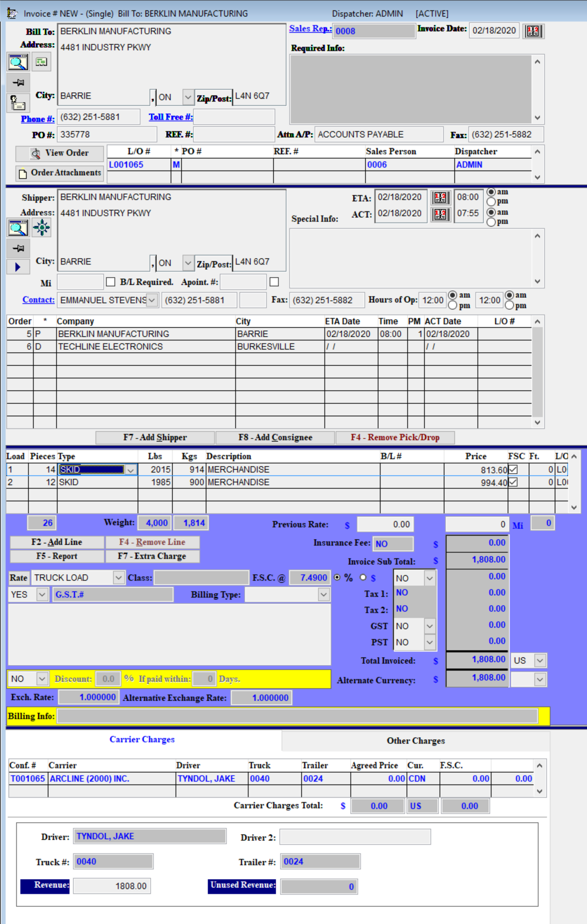Open the YES dropdown beside G.S.T.#
587x924 pixels.
42,595
